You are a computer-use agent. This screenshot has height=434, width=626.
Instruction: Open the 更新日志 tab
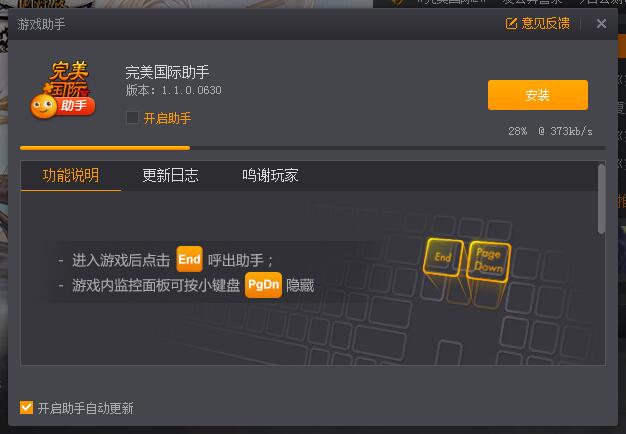tap(170, 175)
